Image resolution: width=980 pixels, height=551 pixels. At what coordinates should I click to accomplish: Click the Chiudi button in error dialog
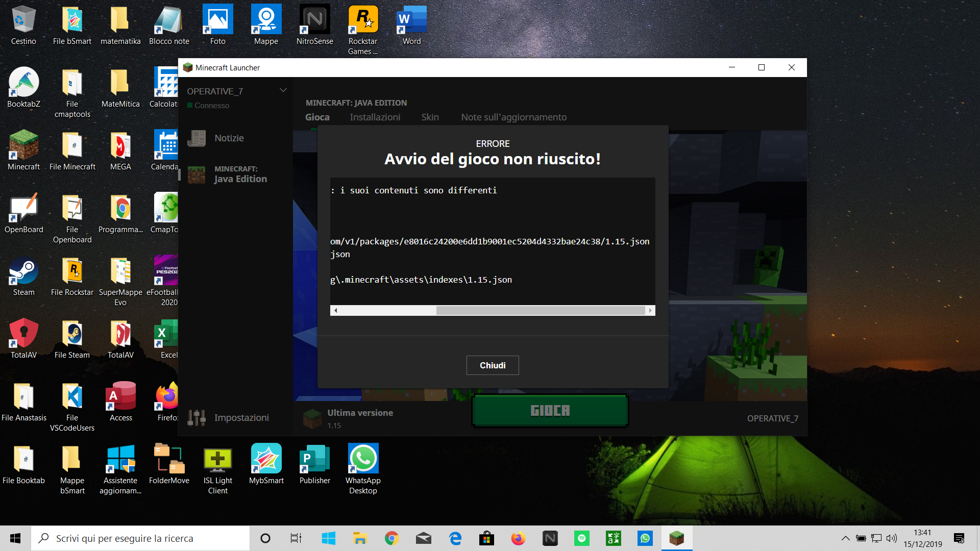[x=492, y=365]
